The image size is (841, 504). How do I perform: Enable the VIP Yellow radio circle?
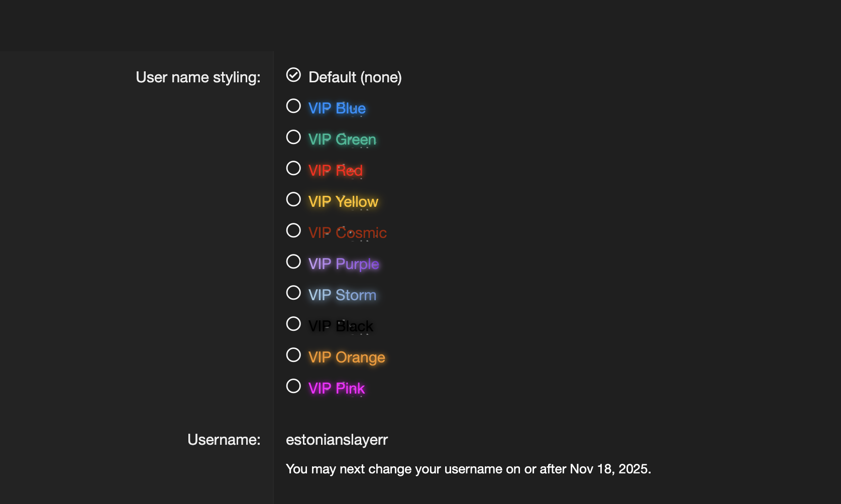[x=293, y=199]
